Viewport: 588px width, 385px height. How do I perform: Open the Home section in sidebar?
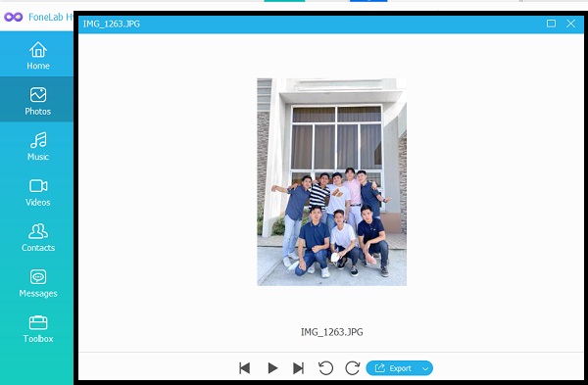[37, 55]
